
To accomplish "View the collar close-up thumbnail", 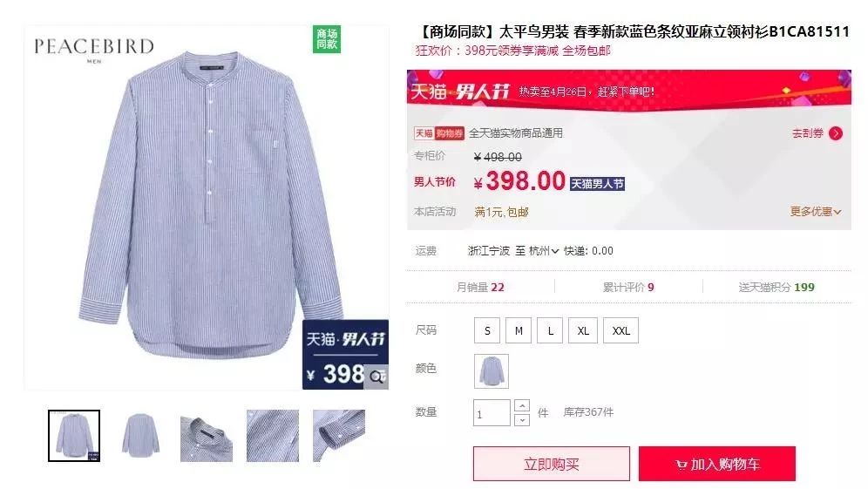I will (207, 436).
